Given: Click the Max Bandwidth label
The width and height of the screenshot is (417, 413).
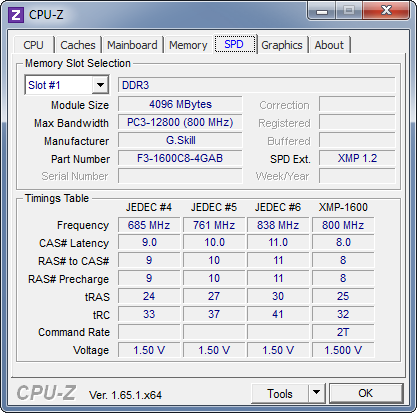Looking at the screenshot, I should tap(71, 123).
